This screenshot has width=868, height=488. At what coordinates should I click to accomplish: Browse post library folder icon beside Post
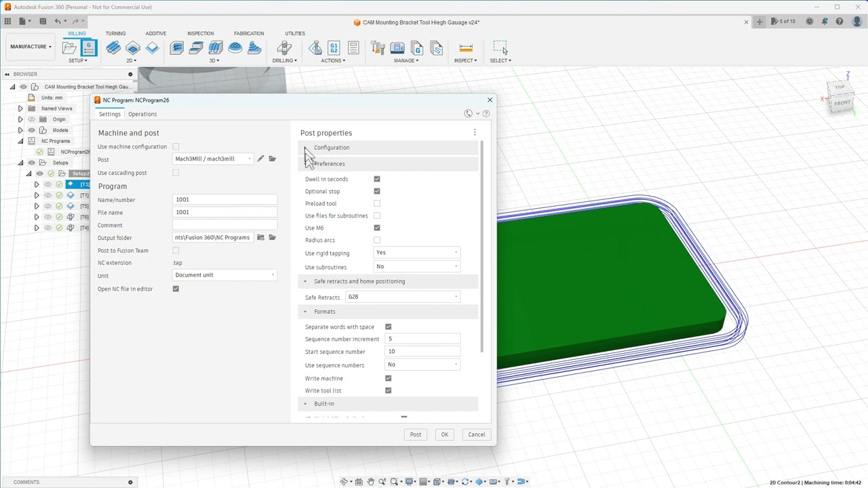[x=273, y=159]
